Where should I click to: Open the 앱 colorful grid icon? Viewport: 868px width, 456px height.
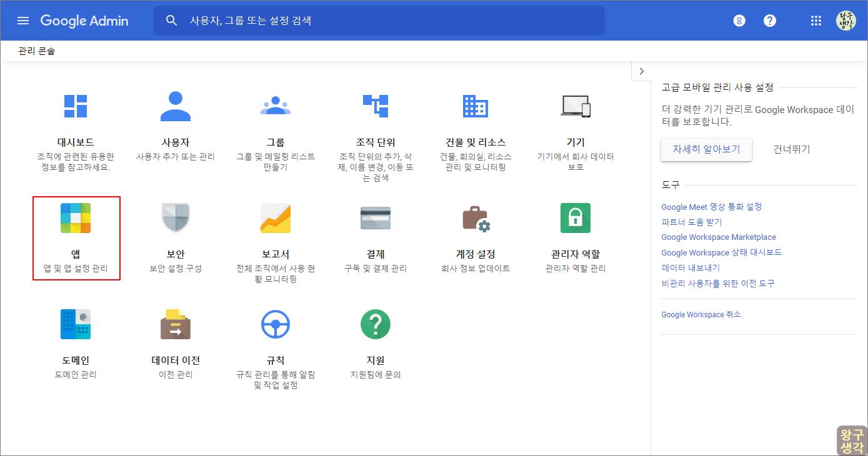point(76,218)
